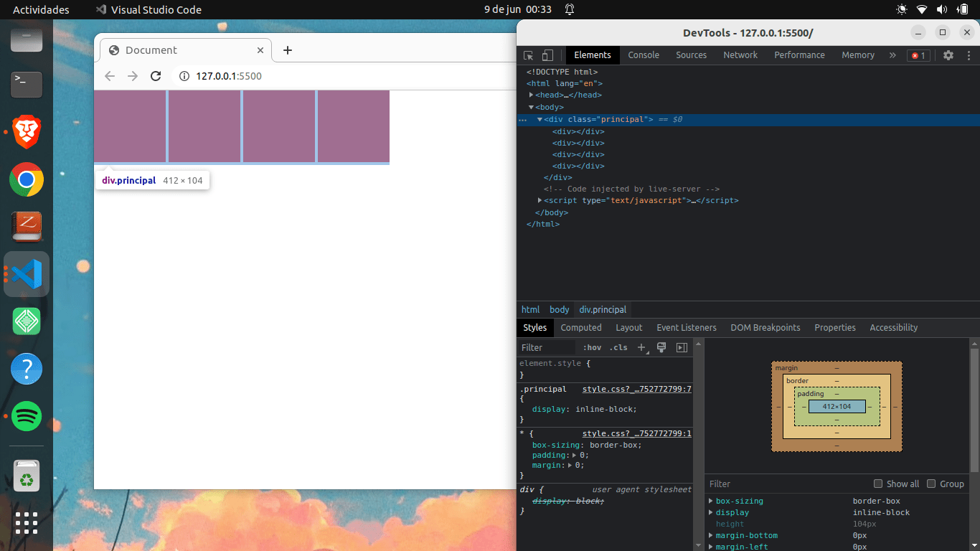
Task: Follow the style.css source link
Action: point(636,389)
